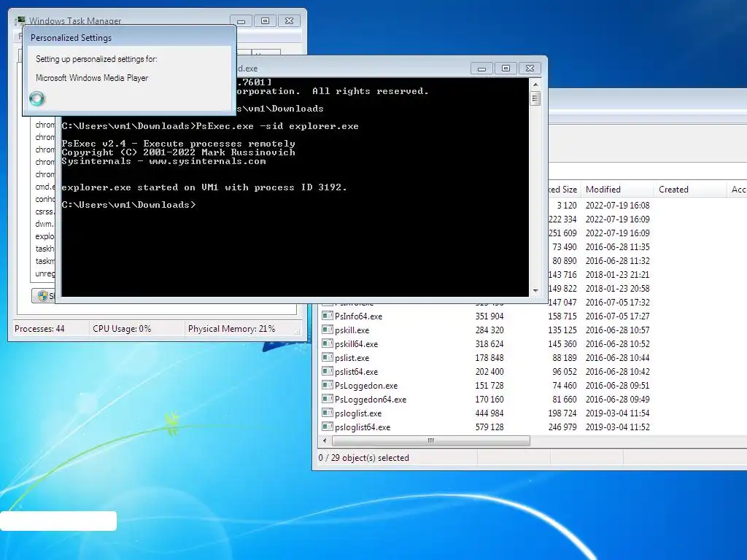Click the size '284 320' of pskill.exe
Screen dimensions: 747x560
click(489, 330)
